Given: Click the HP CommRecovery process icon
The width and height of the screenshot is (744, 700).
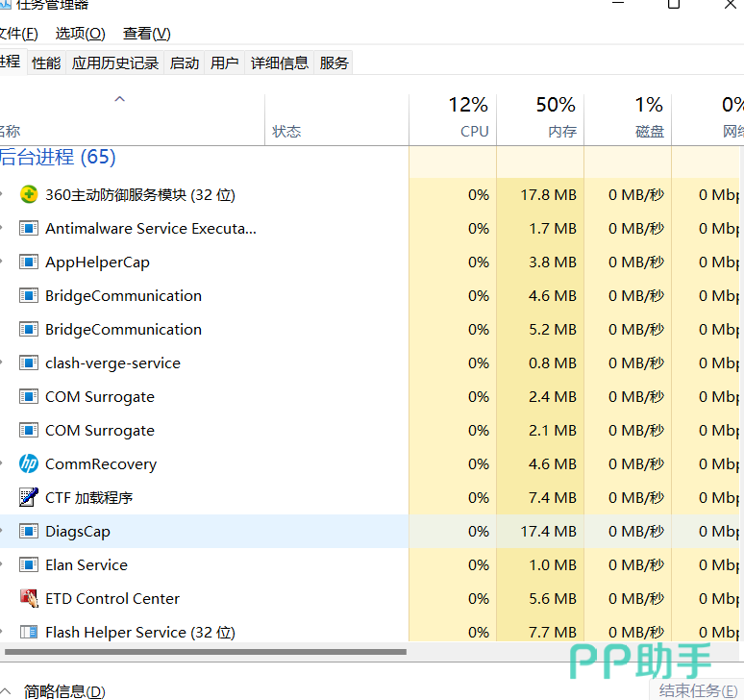Looking at the screenshot, I should (29, 463).
